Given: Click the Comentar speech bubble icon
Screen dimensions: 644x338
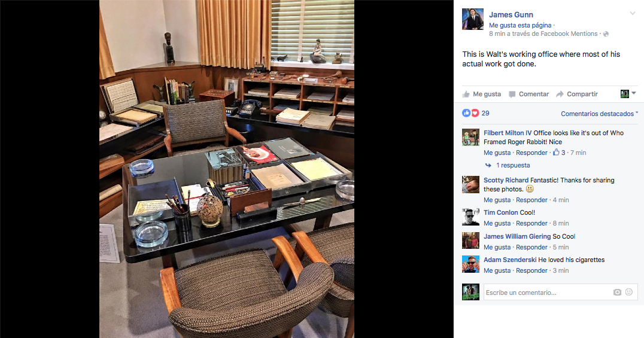Looking at the screenshot, I should pyautogui.click(x=512, y=94).
